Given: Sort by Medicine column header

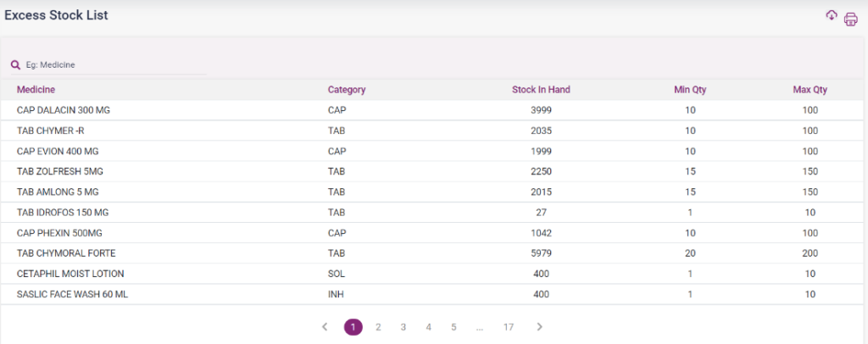Looking at the screenshot, I should [x=36, y=90].
